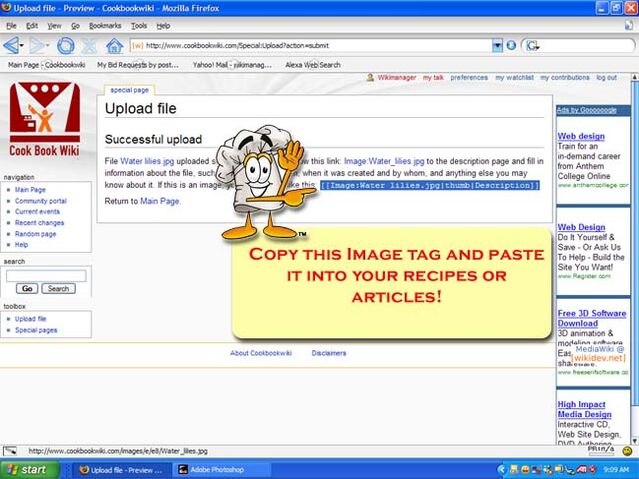Image resolution: width=639 pixels, height=479 pixels.
Task: Open Help in navigation sidebar
Action: 21,245
